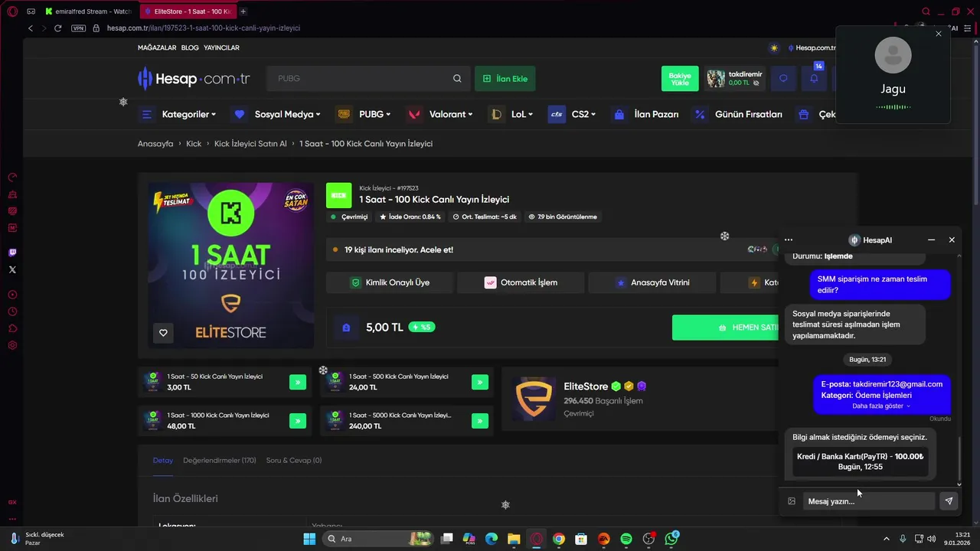
Task: Click the listing thumbnail image
Action: pyautogui.click(x=230, y=266)
